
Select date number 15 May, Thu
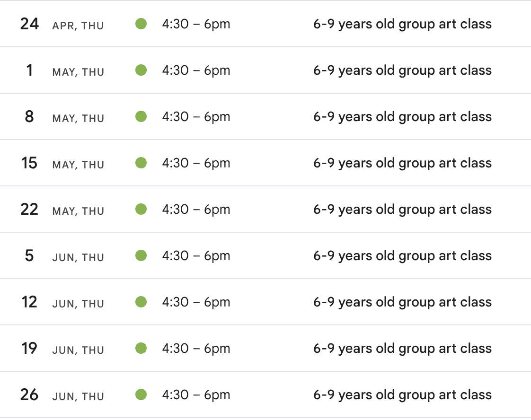point(29,163)
